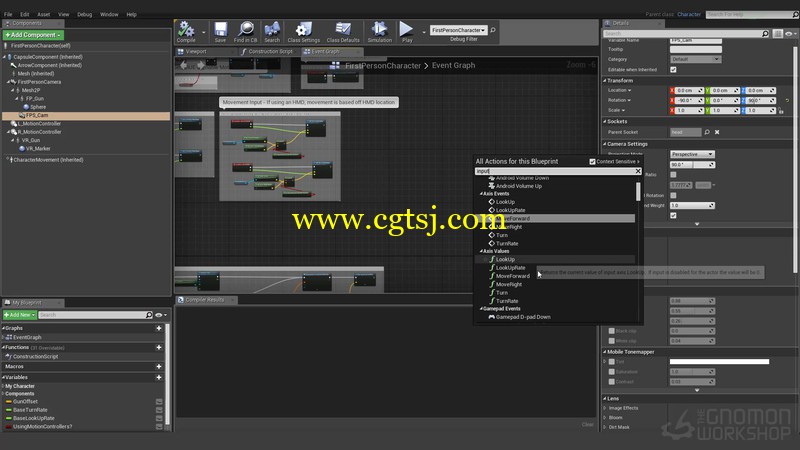
Task: Expand the Lens Bloom section
Action: (x=605, y=418)
